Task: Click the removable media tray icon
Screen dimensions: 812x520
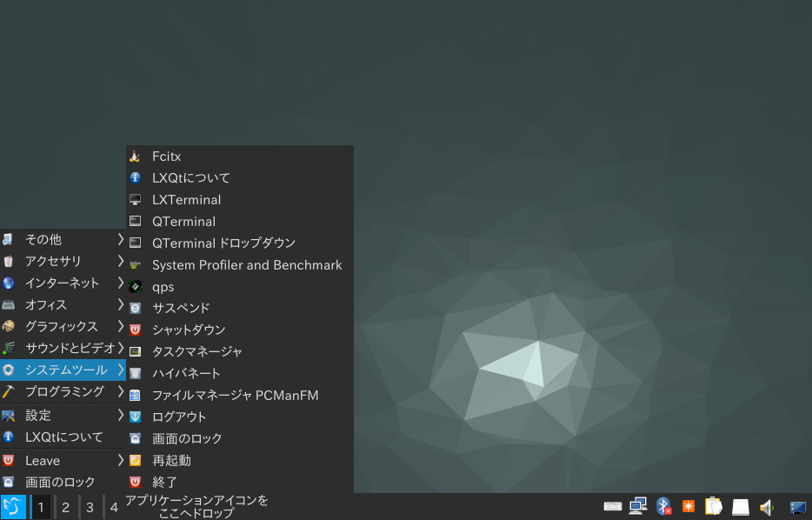Action: click(741, 507)
